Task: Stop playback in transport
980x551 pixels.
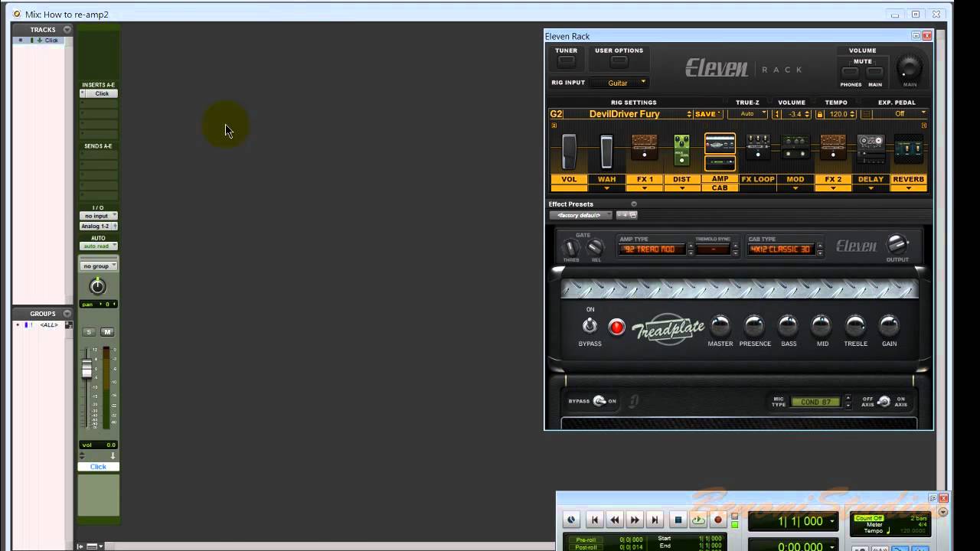Action: (678, 520)
